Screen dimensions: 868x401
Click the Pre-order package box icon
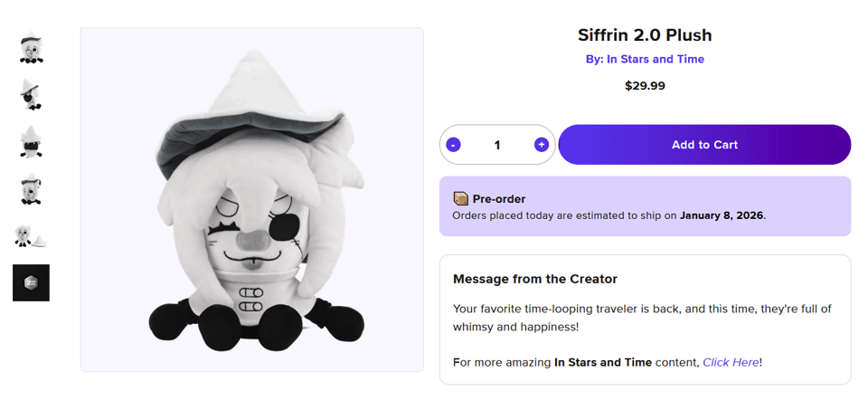pos(460,198)
